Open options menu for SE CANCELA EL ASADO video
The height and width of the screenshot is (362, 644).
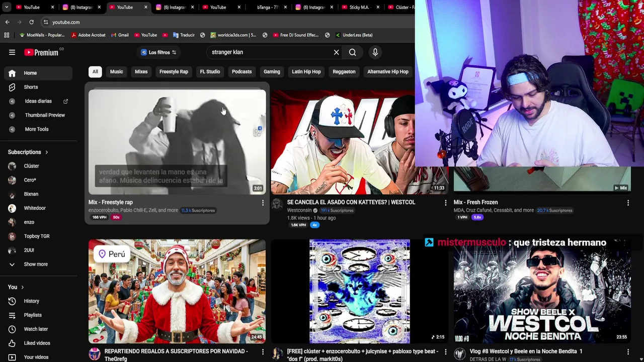coord(445,203)
